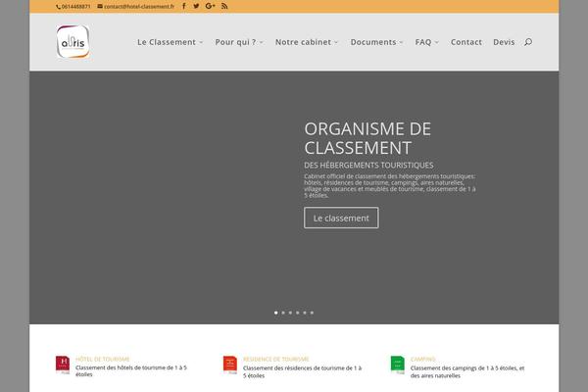Click the green Camping icon
The height and width of the screenshot is (392, 588).
point(398,365)
